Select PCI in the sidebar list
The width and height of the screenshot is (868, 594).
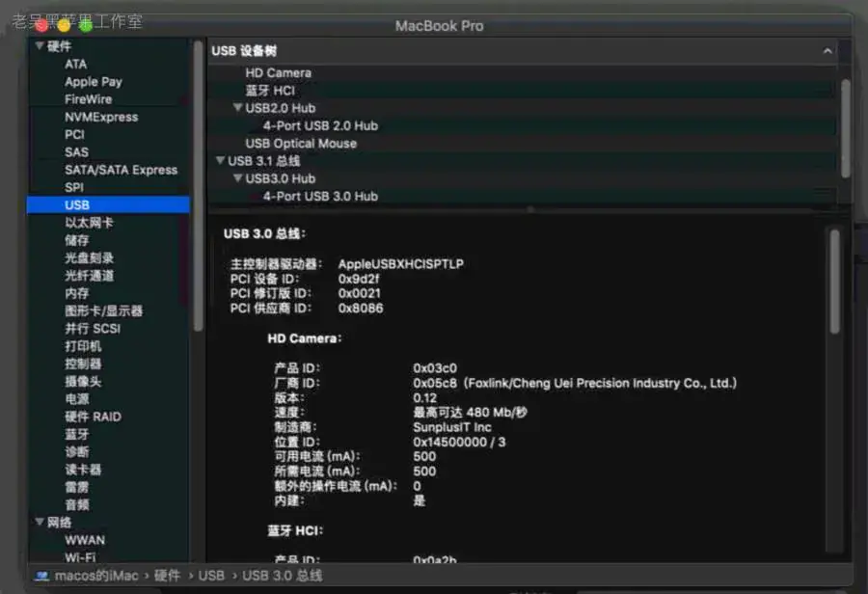[x=74, y=135]
